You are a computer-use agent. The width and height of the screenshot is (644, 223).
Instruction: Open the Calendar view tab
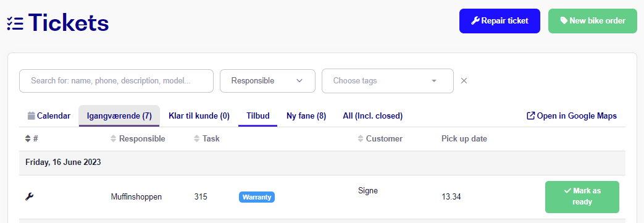(x=49, y=116)
